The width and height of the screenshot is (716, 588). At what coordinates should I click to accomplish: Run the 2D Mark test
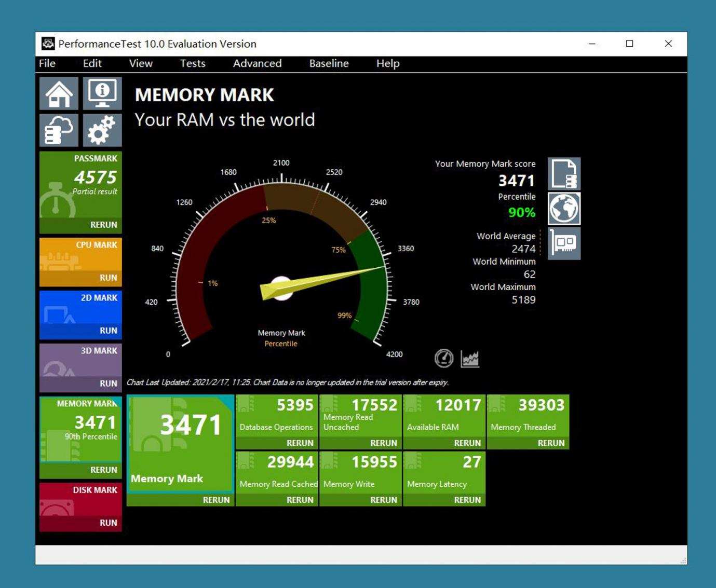tap(108, 331)
